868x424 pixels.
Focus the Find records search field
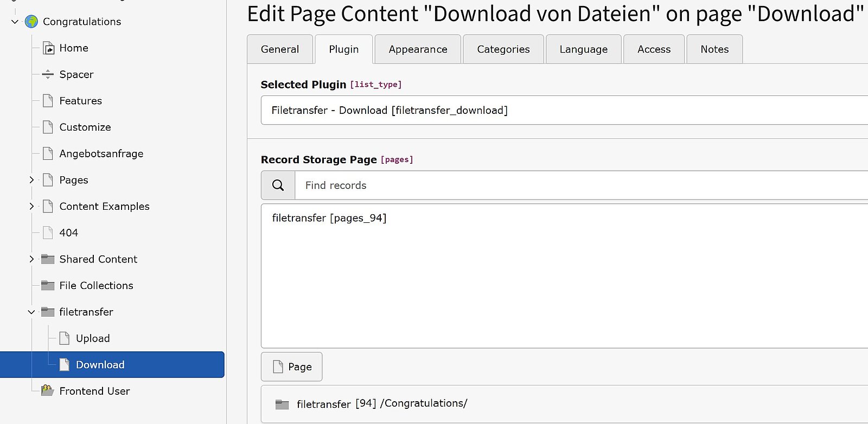click(580, 185)
